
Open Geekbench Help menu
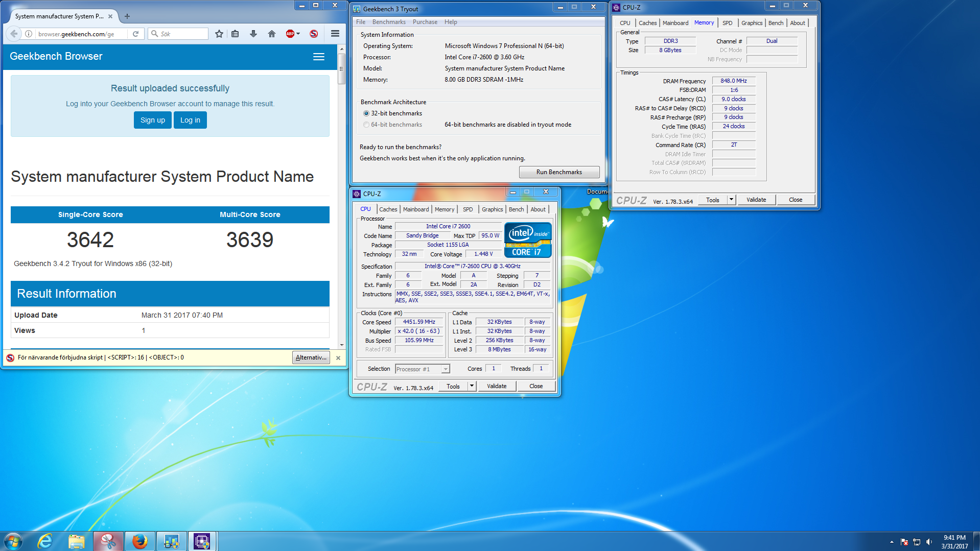tap(451, 22)
